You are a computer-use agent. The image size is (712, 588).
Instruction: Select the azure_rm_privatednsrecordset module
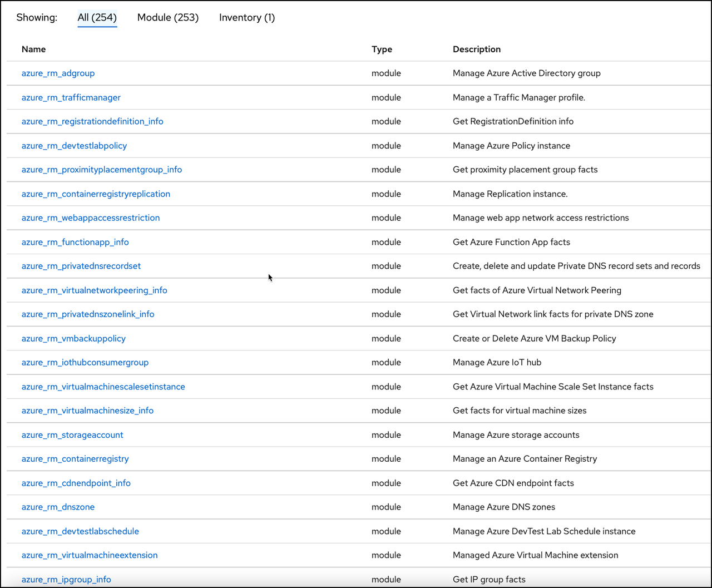click(x=81, y=266)
